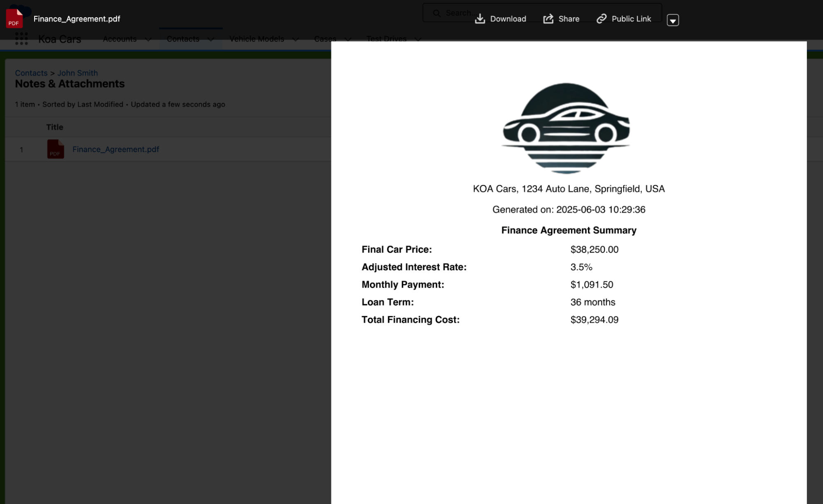Select the Accounts tab in the navigation bar
823x504 pixels.
[x=119, y=39]
